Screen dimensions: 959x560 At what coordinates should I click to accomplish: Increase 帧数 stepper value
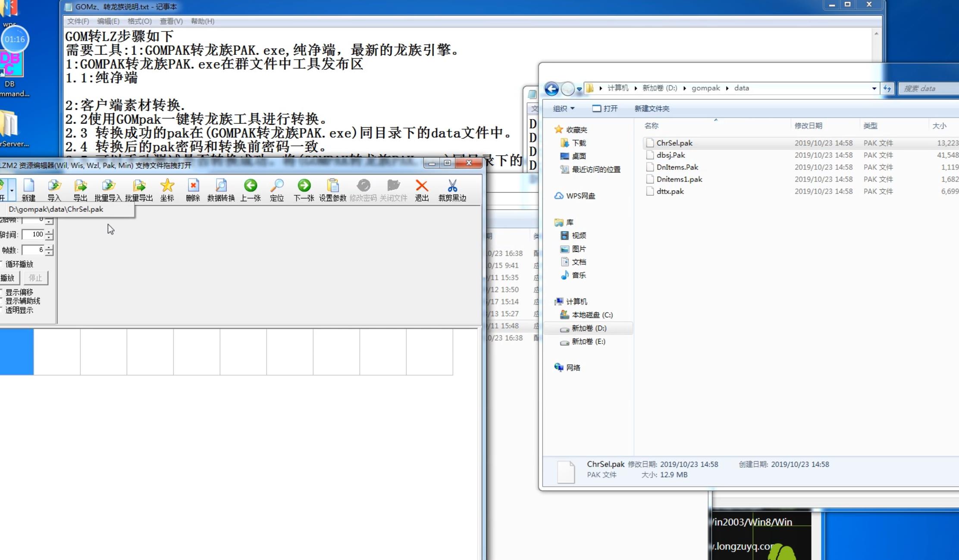[x=50, y=247]
